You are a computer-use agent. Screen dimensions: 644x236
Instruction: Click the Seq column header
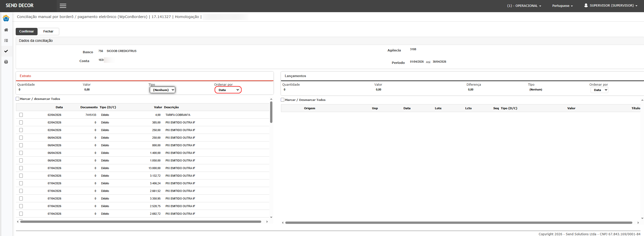(496, 108)
